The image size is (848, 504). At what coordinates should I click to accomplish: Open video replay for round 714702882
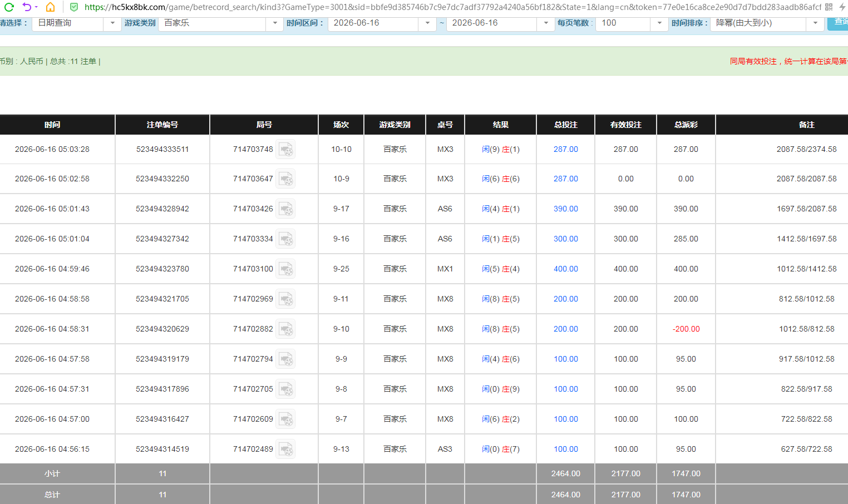[x=286, y=329]
